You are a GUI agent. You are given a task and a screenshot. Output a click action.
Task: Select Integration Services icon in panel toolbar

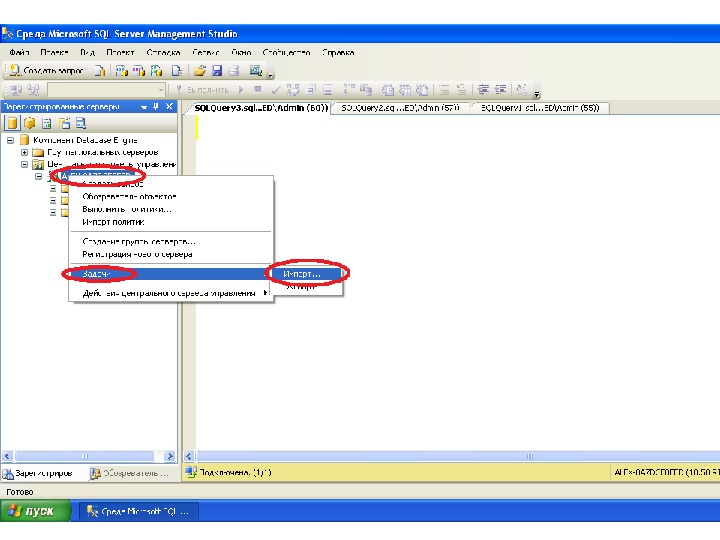coord(81,123)
